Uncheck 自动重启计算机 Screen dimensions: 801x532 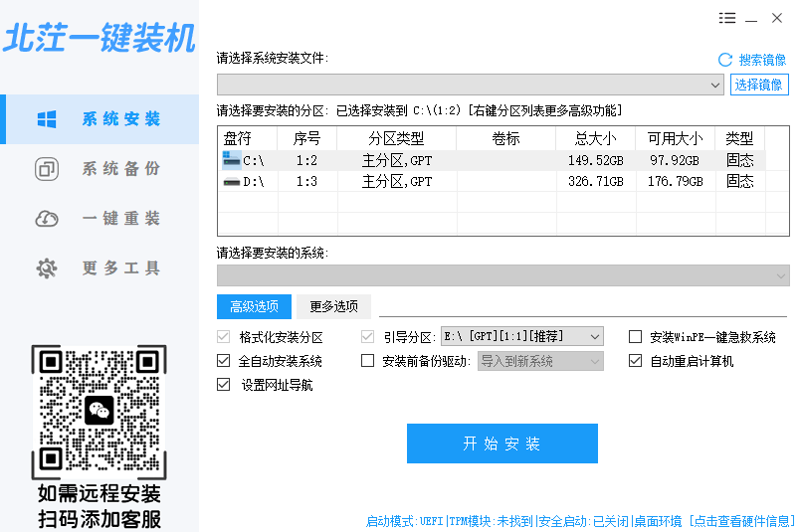pyautogui.click(x=635, y=361)
